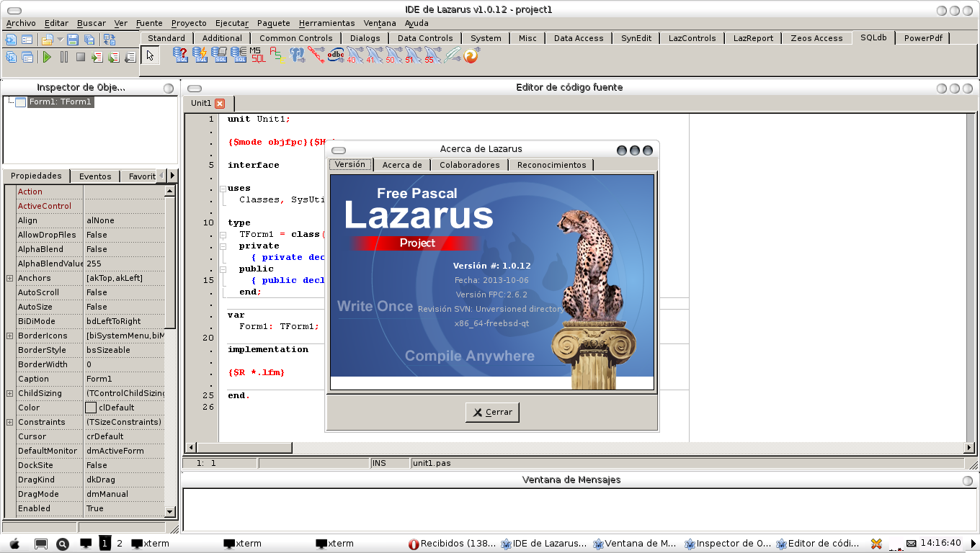The width and height of the screenshot is (980, 553).
Task: Expand the ChildSizing property
Action: click(x=9, y=393)
